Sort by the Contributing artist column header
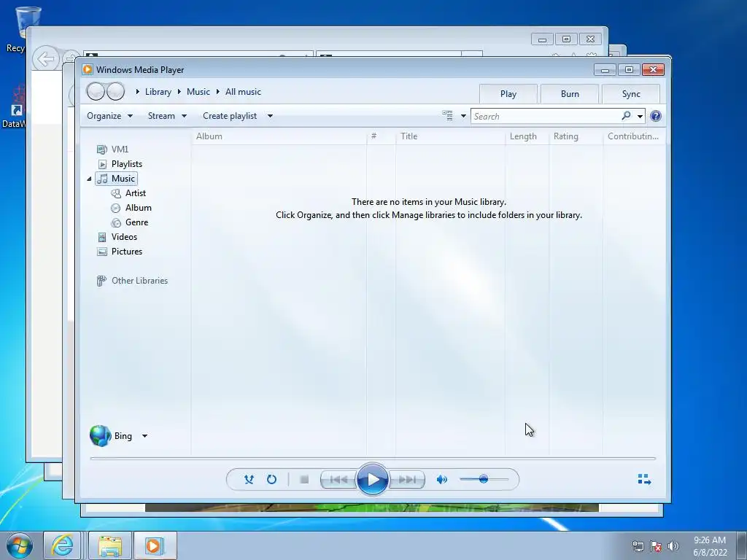Image resolution: width=747 pixels, height=560 pixels. coord(634,136)
